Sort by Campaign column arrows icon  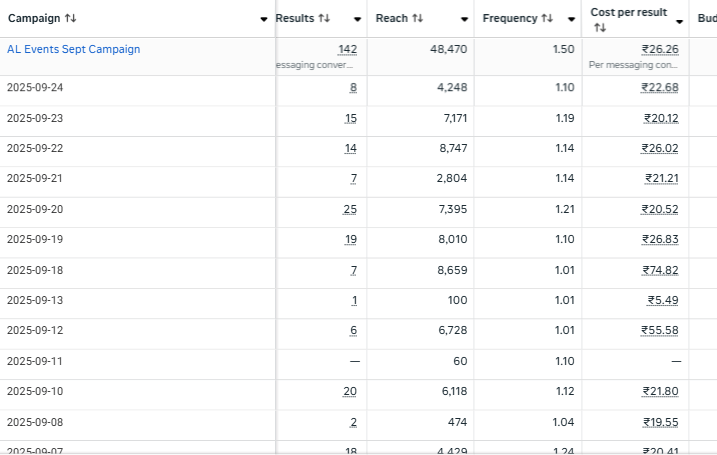[x=71, y=19]
